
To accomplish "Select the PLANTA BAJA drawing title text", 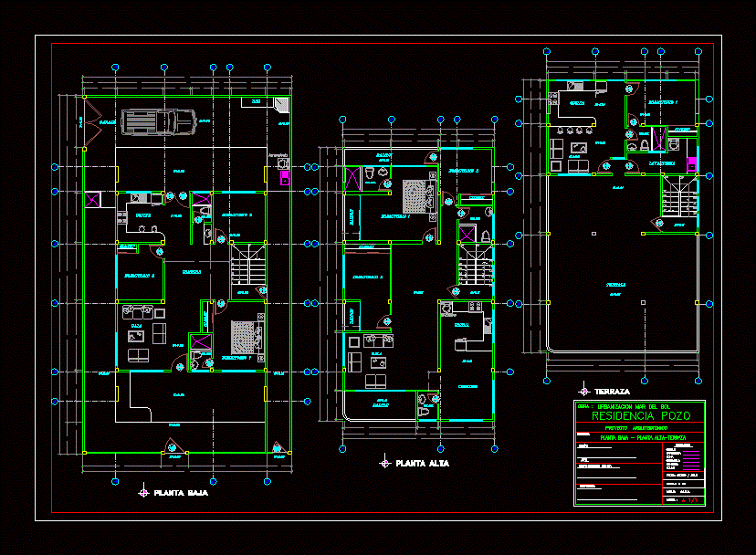I will 181,493.
